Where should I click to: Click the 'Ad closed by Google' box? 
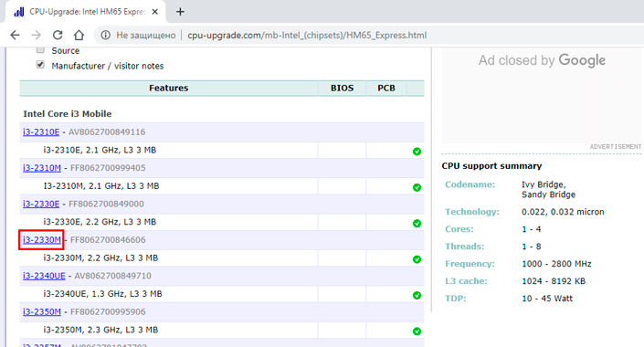[x=542, y=95]
